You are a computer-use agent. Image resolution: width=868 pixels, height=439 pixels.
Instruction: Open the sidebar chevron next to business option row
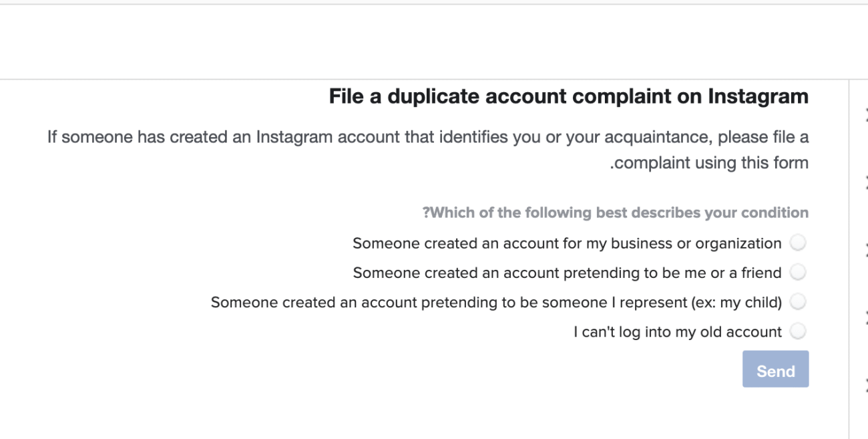point(866,249)
